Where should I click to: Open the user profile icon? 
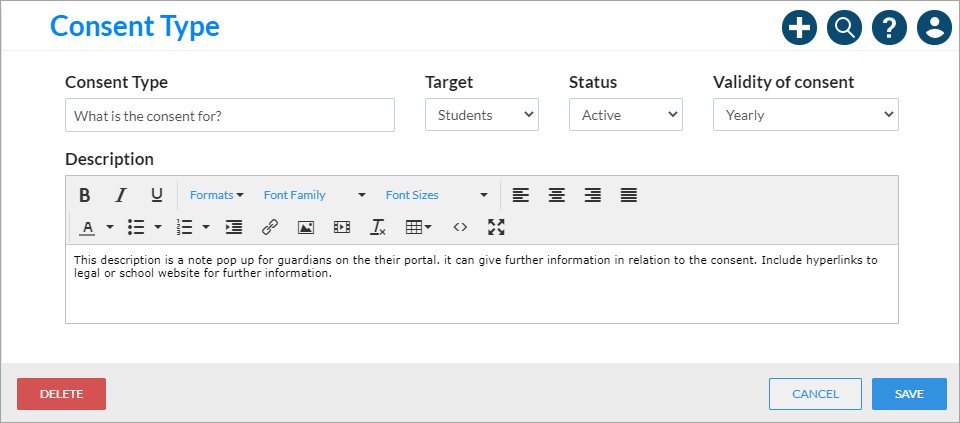coord(934,28)
